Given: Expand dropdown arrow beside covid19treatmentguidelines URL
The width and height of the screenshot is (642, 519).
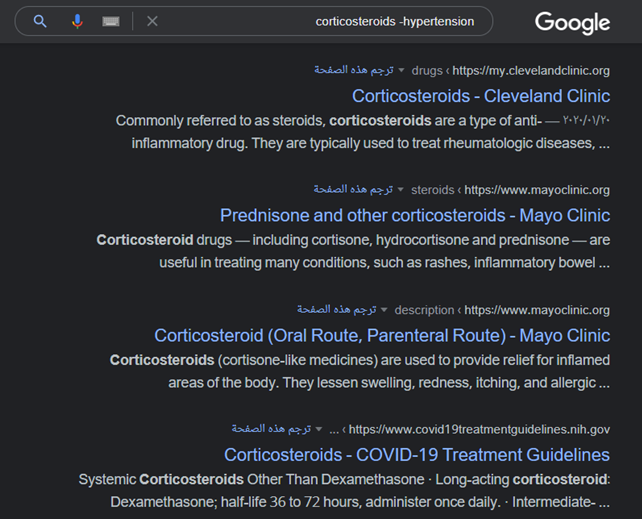Looking at the screenshot, I should click(320, 429).
